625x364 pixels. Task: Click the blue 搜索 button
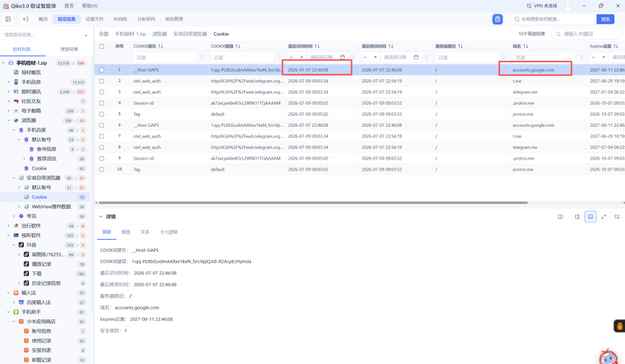click(x=605, y=19)
